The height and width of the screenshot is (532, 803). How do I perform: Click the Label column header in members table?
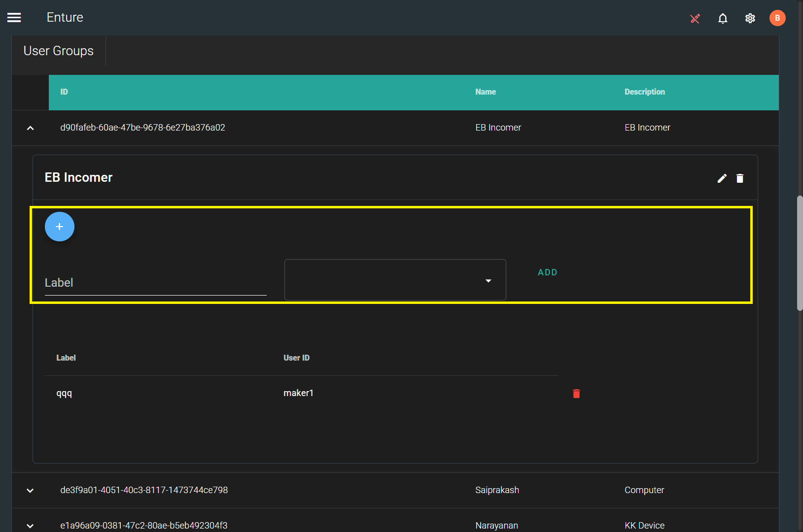66,358
